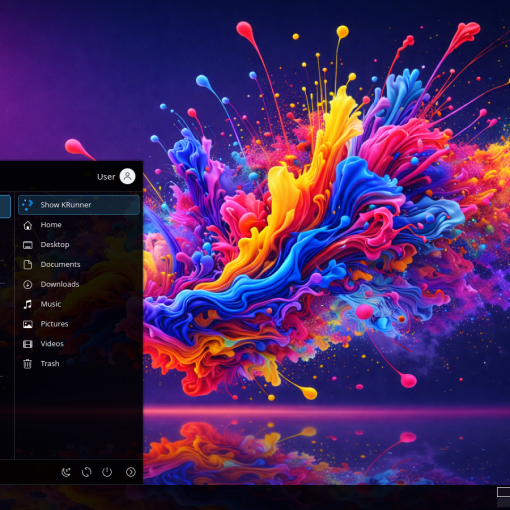Open the Documents place
Screen dimensions: 510x510
(x=79, y=264)
